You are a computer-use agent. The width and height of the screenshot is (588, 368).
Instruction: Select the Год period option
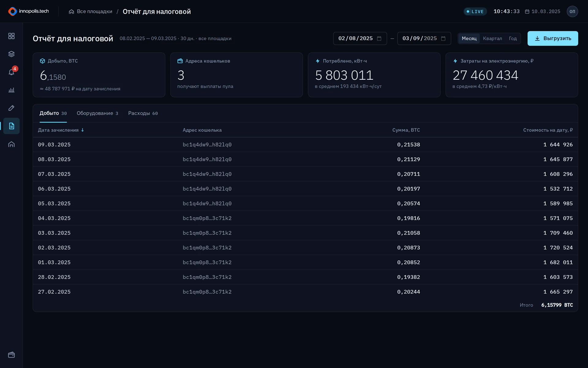pyautogui.click(x=513, y=38)
